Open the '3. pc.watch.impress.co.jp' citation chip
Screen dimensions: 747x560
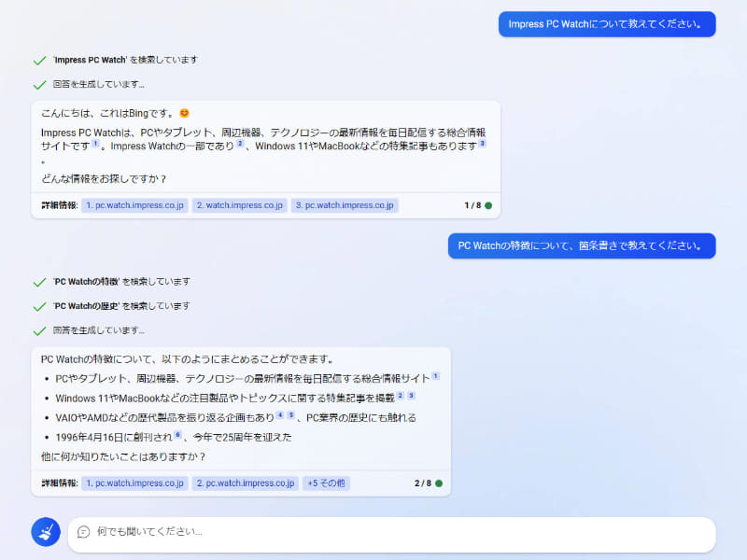coord(346,204)
